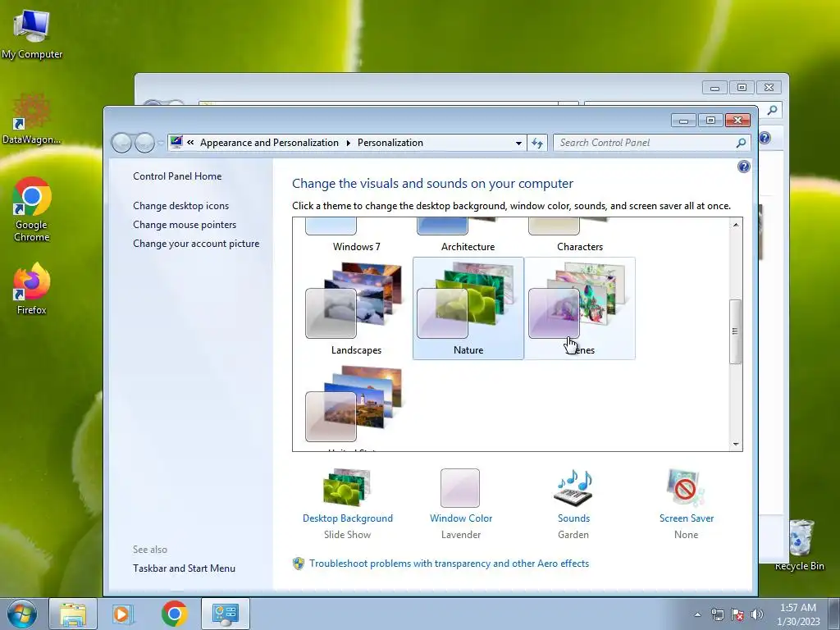Click the Personalization breadcrumb
The height and width of the screenshot is (630, 840).
pos(390,143)
